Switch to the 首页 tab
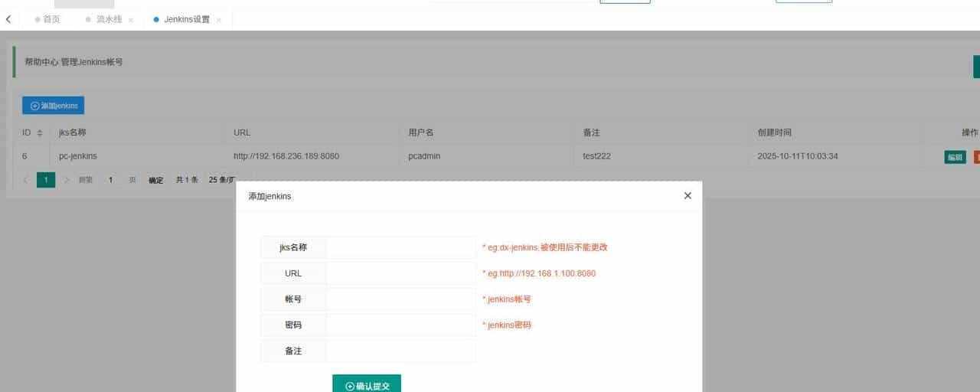The width and height of the screenshot is (980, 392). tap(47, 19)
